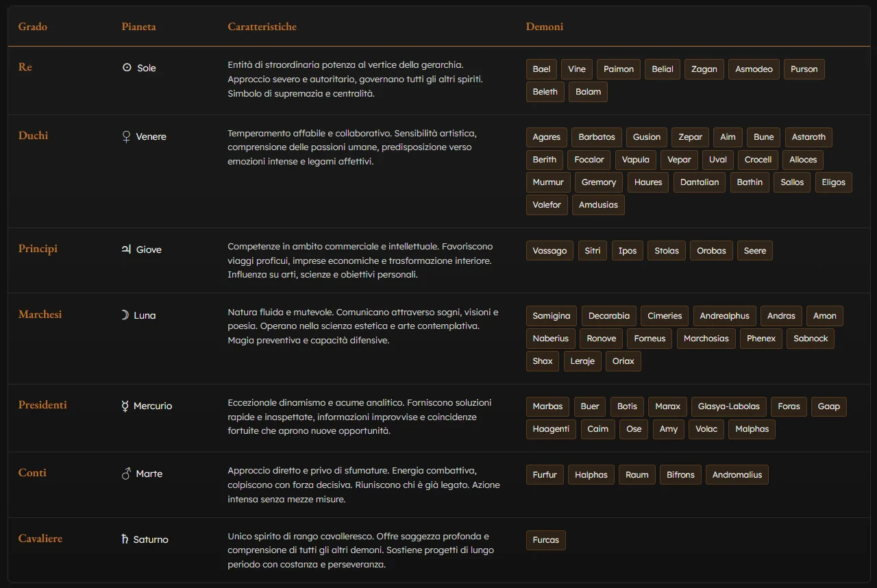The height and width of the screenshot is (588, 877).
Task: Click the Caratteristiche column header
Action: [x=262, y=27]
